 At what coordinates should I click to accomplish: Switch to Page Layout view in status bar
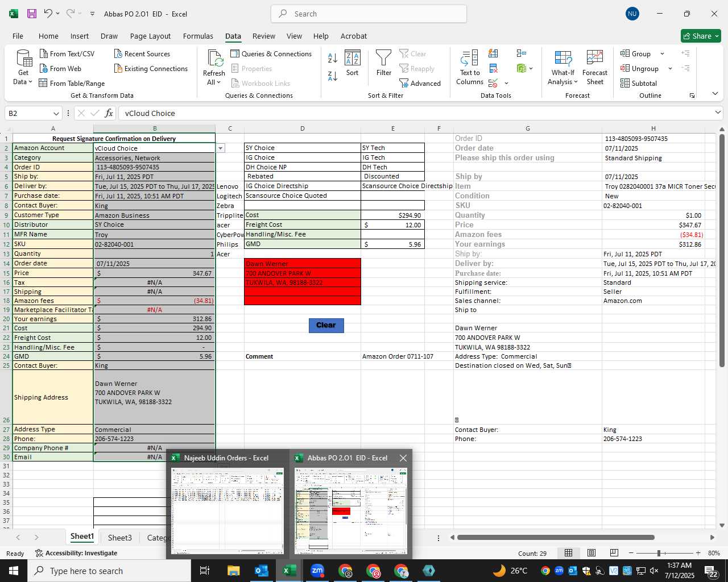point(591,553)
